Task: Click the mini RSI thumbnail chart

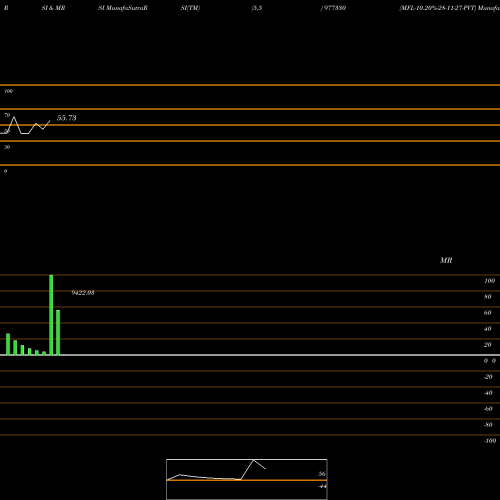Action: click(247, 479)
